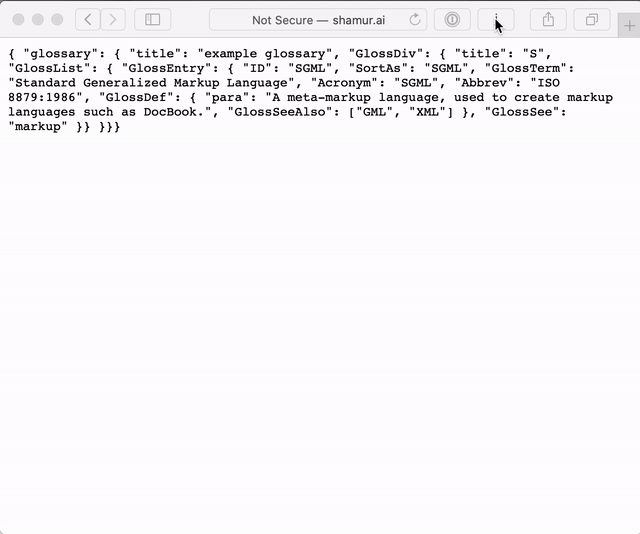640x534 pixels.
Task: Click the "Not Secure" label in address bar
Action: point(282,20)
